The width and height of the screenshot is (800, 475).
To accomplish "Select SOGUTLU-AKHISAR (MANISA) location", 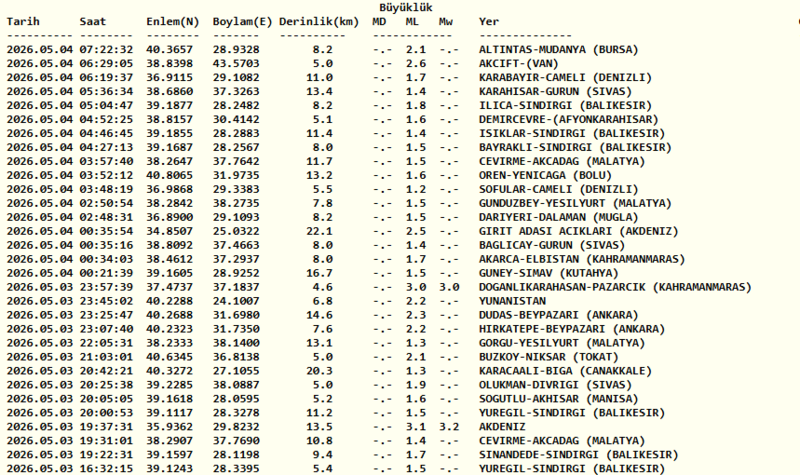I will click(x=559, y=399).
